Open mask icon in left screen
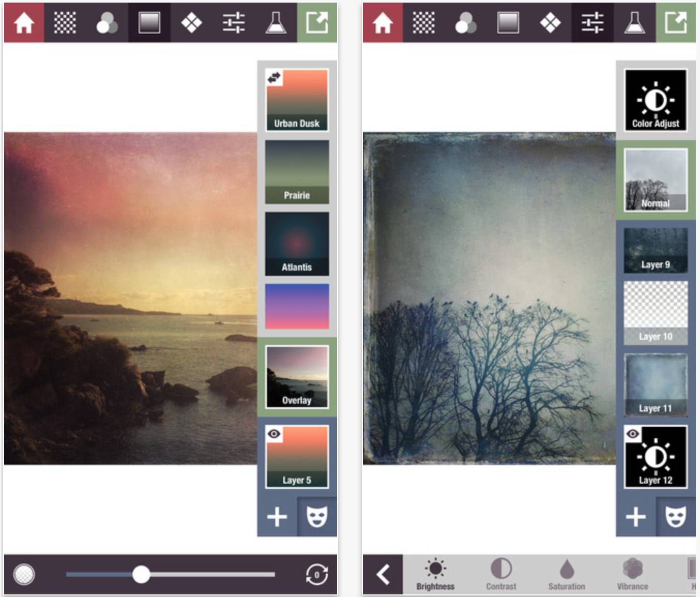This screenshot has width=700, height=597. (317, 517)
